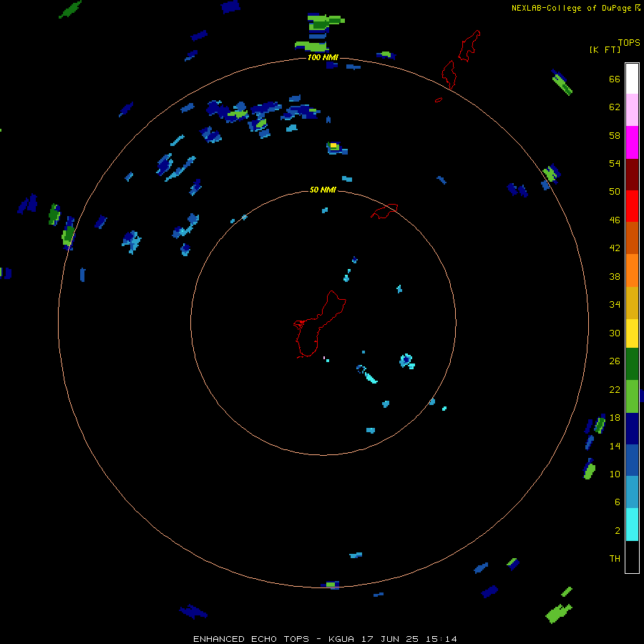Select the magenta legend color segment
Image resolution: width=644 pixels, height=644 pixels.
632,142
